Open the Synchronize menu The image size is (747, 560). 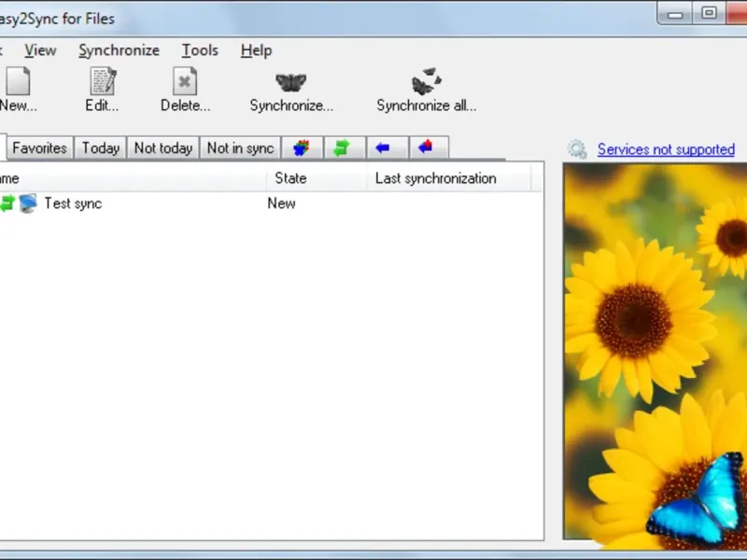(x=120, y=50)
